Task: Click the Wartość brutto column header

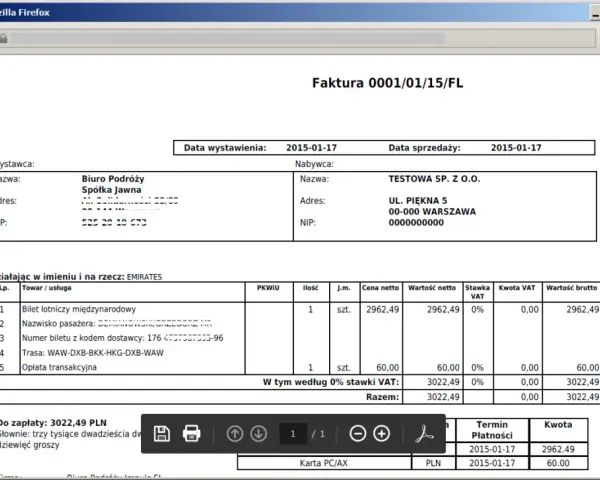Action: pos(572,288)
